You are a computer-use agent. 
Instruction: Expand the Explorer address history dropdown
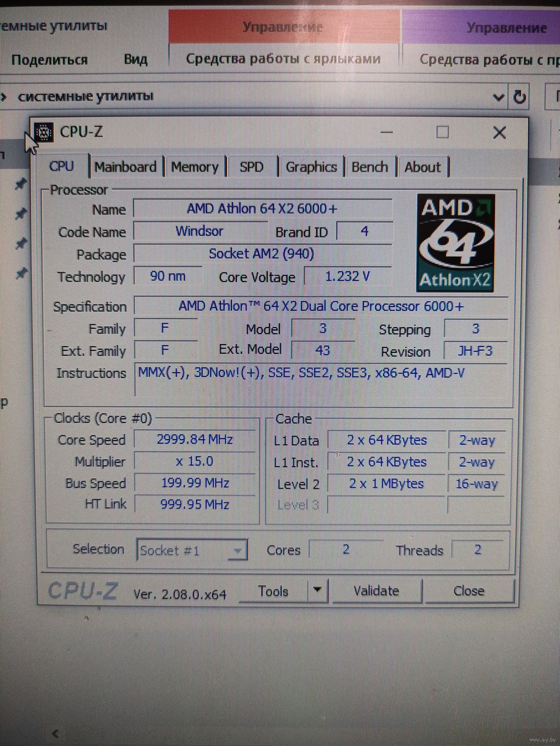pyautogui.click(x=498, y=97)
